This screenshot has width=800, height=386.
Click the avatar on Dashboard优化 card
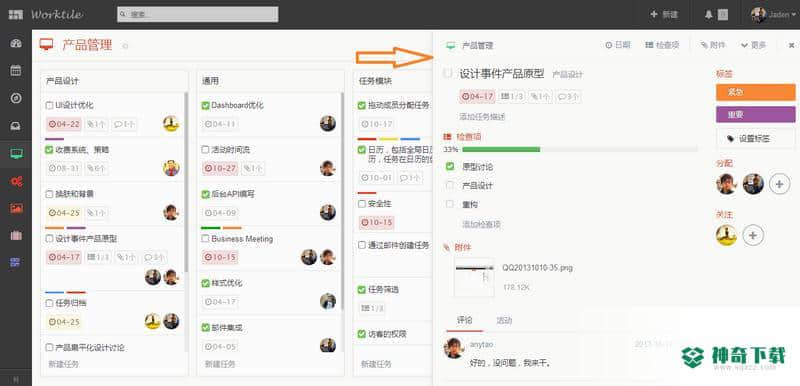pos(328,123)
